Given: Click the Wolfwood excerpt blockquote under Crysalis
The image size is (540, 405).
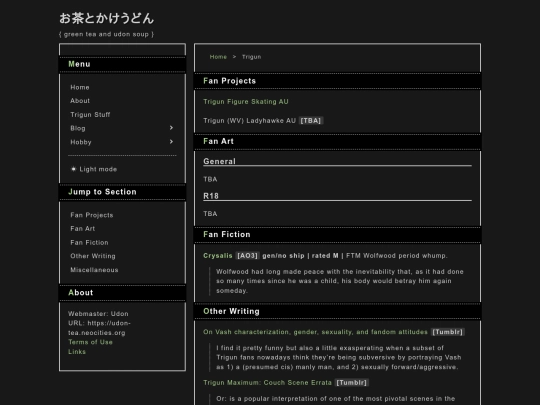Looking at the screenshot, I should click(x=340, y=281).
